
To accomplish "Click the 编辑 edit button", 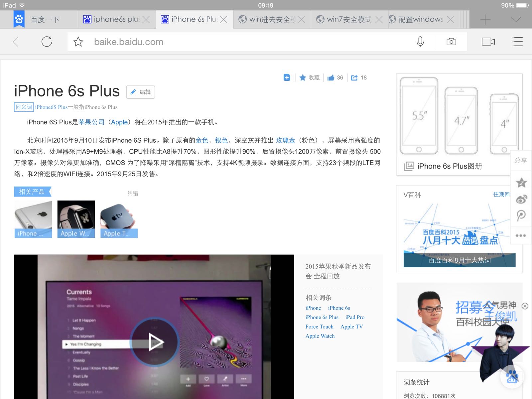I will [140, 92].
